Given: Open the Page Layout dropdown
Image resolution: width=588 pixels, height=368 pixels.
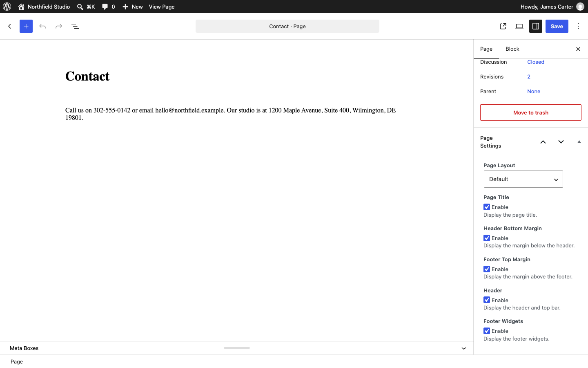Looking at the screenshot, I should point(523,179).
